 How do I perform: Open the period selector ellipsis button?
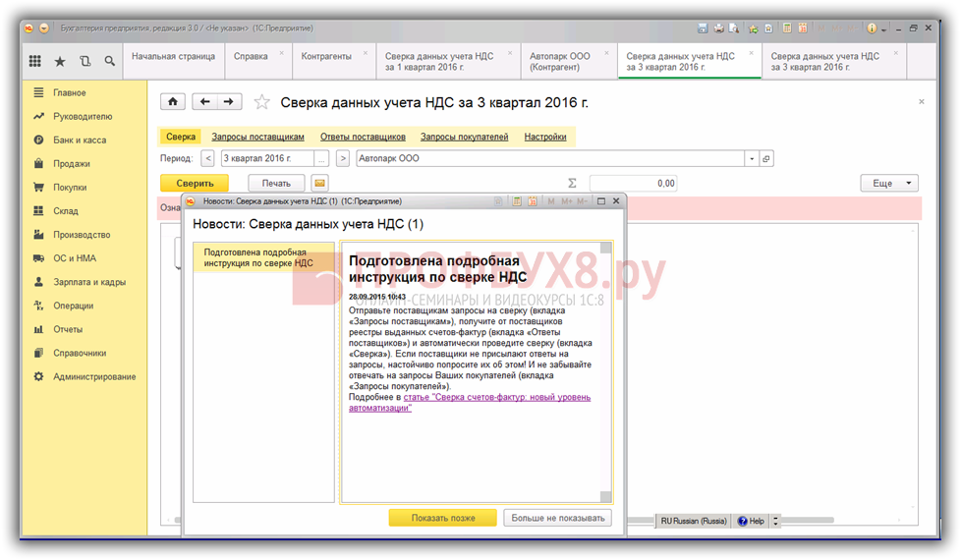(x=321, y=158)
